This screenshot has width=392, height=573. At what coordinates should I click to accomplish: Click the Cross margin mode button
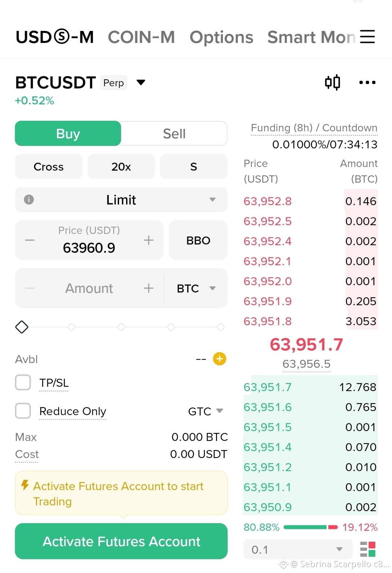tap(49, 167)
